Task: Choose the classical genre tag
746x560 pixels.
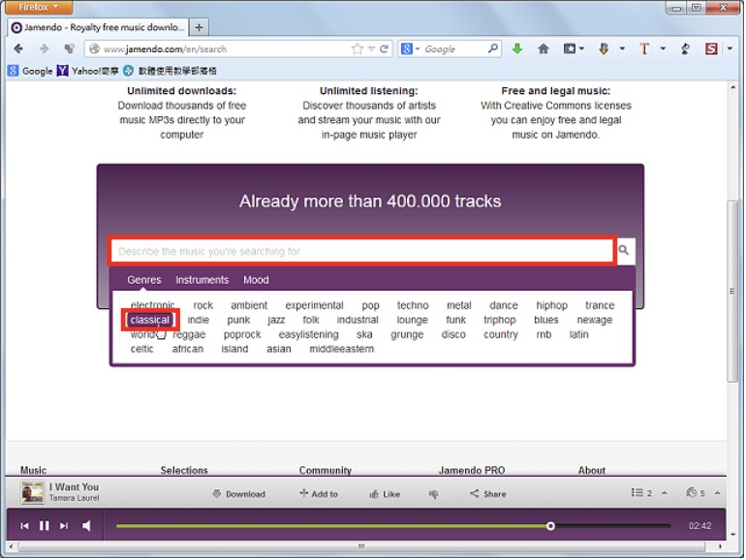Action: click(x=149, y=320)
